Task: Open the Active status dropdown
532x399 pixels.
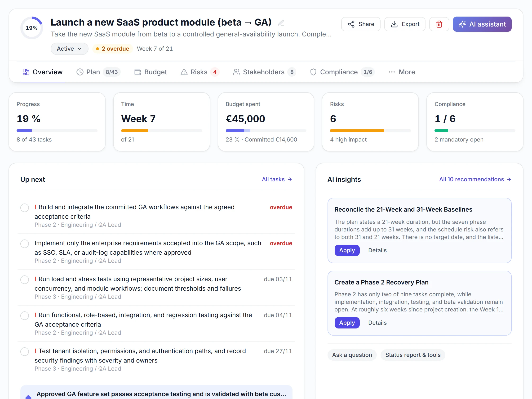Action: 69,49
